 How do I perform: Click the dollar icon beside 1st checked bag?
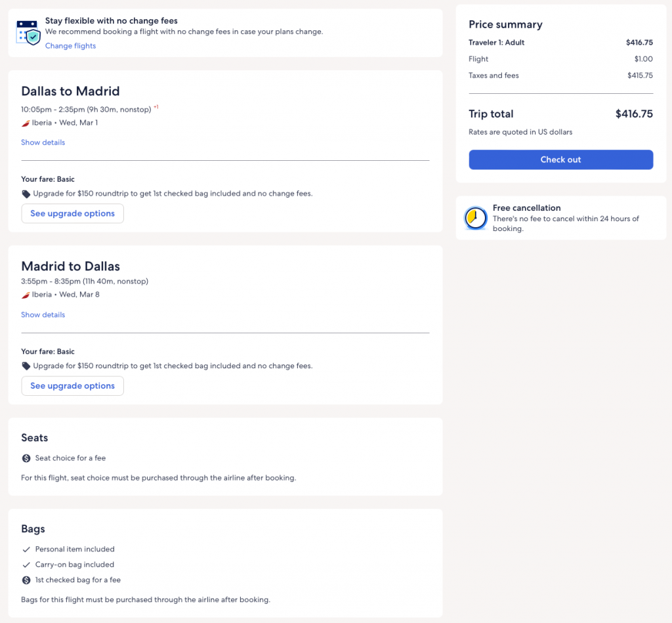tap(26, 580)
